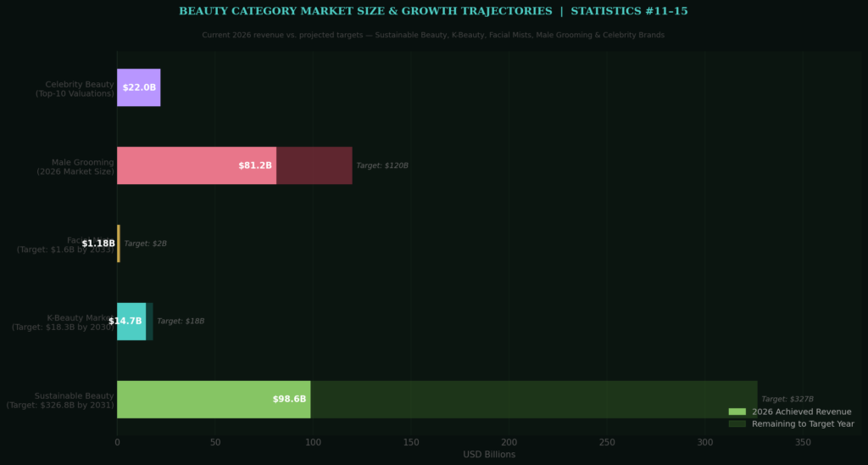Click the dark remaining segment of Male Grooming
868x465 pixels.
314,165
